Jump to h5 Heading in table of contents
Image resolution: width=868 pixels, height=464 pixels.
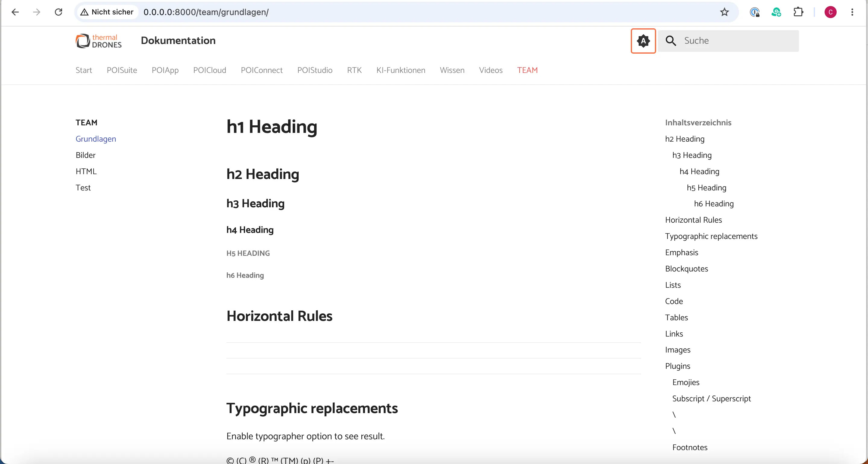point(706,188)
